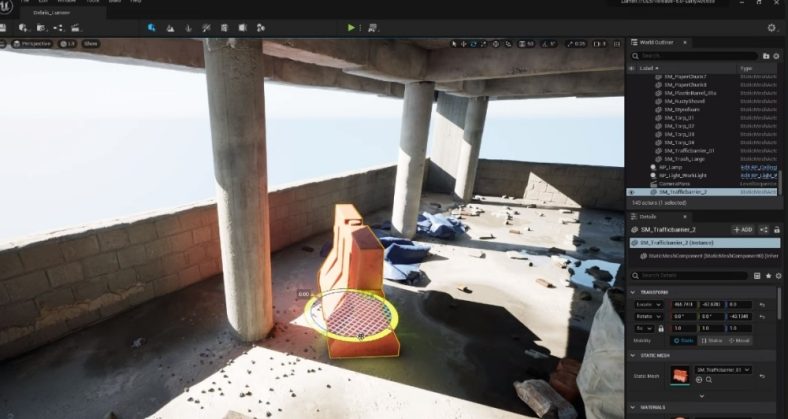Screen dimensions: 788x419
Task: Toggle world/local coordinate globe icon
Action: [496, 44]
